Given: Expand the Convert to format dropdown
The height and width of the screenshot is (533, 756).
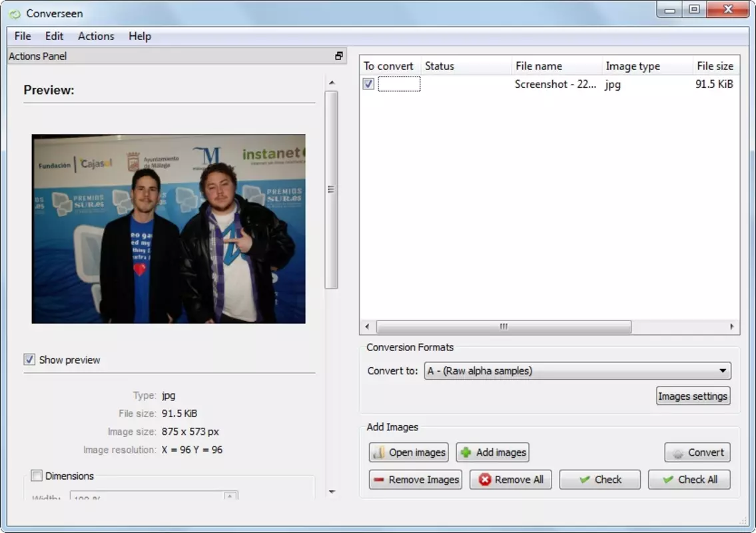Looking at the screenshot, I should coord(577,370).
